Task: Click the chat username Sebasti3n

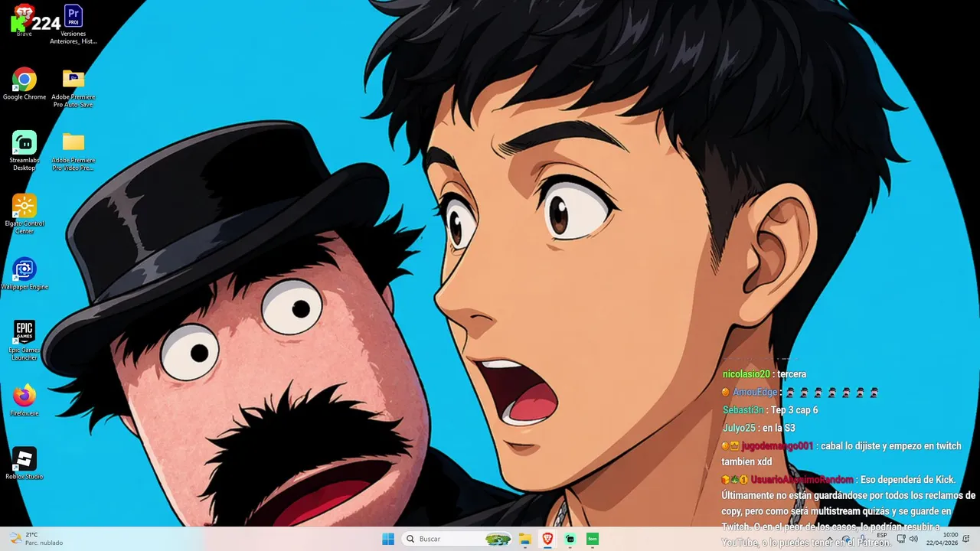Action: coord(743,410)
